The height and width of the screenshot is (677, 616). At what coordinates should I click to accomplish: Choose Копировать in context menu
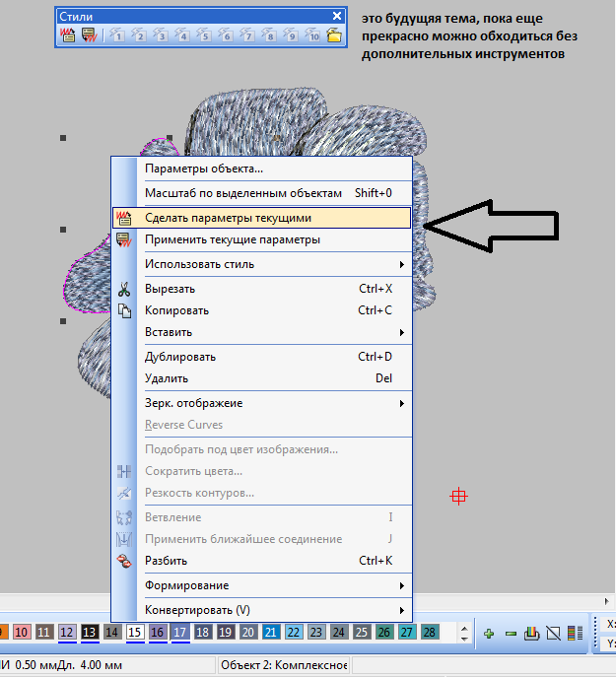point(262,310)
